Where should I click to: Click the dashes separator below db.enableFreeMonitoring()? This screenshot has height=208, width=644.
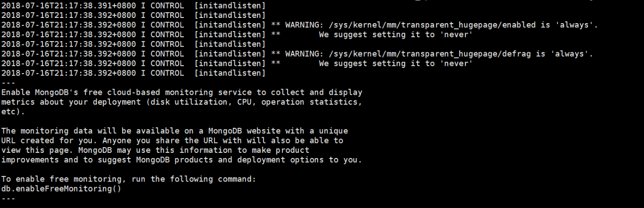point(8,199)
